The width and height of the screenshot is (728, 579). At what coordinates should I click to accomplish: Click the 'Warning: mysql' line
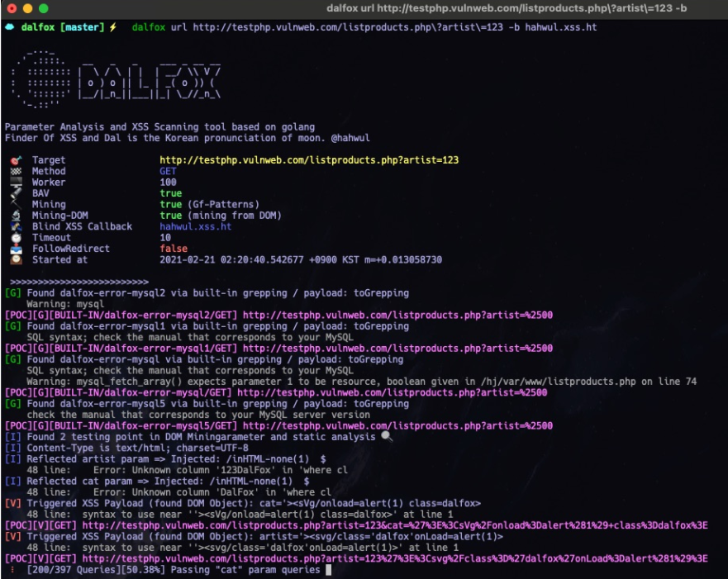(65, 304)
